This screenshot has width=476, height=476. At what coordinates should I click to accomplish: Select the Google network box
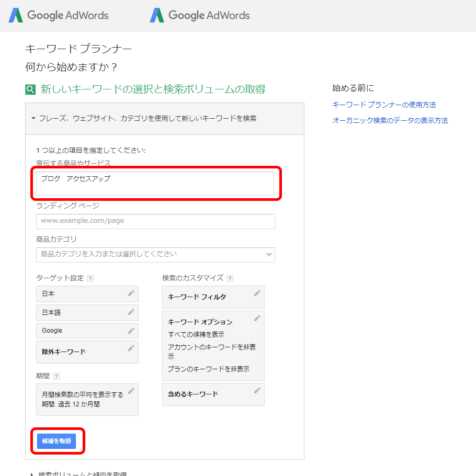pos(87,331)
